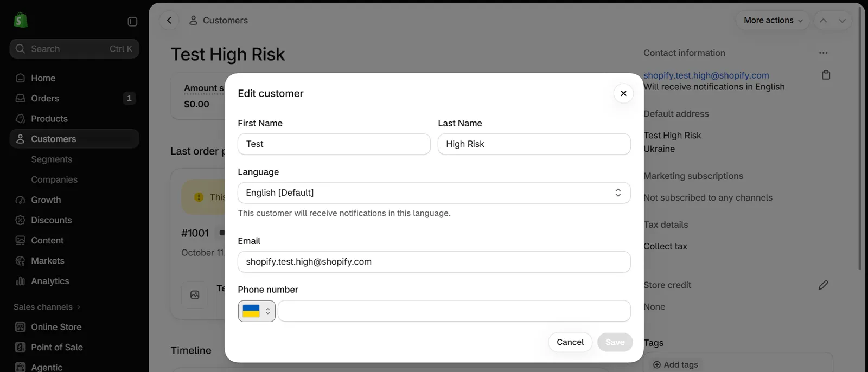Image resolution: width=868 pixels, height=372 pixels.
Task: Click the back arrow button
Action: coord(169,20)
